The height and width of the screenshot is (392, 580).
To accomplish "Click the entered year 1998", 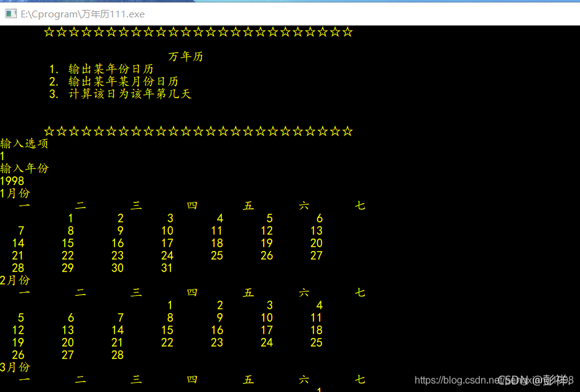I will [x=12, y=181].
